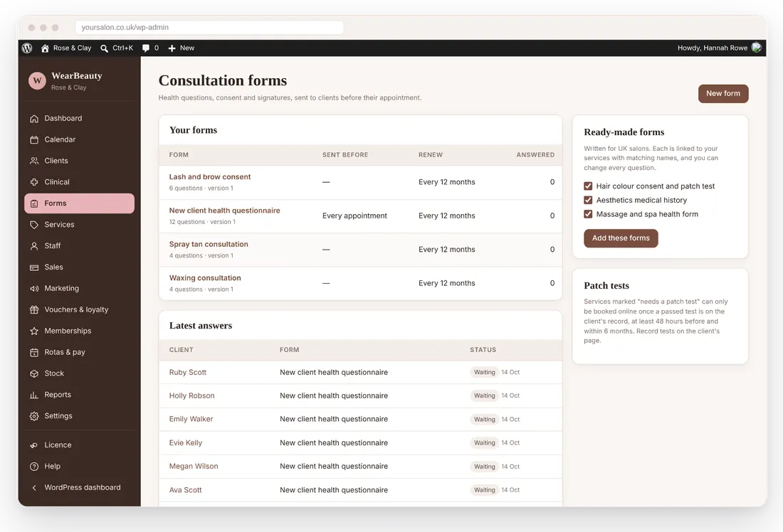The width and height of the screenshot is (783, 532).
Task: Open client Megan Wilson
Action: point(193,466)
